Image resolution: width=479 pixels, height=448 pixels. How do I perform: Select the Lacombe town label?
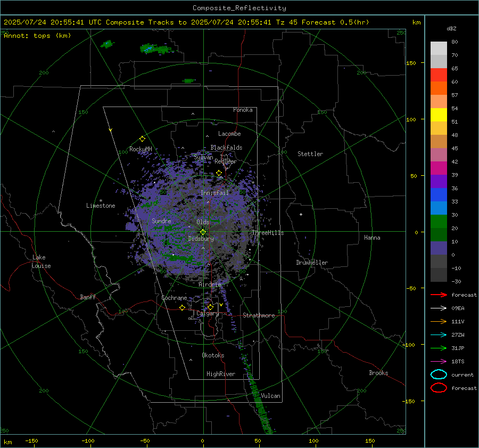(x=229, y=134)
